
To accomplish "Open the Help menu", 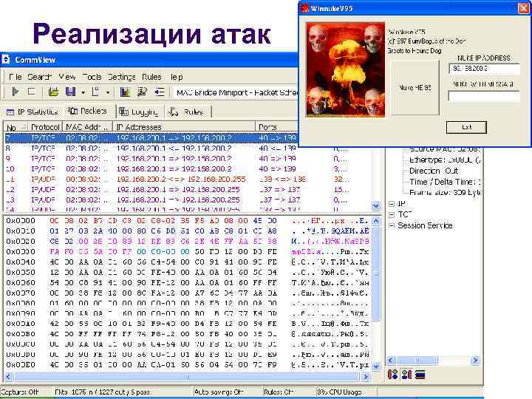I will [177, 77].
